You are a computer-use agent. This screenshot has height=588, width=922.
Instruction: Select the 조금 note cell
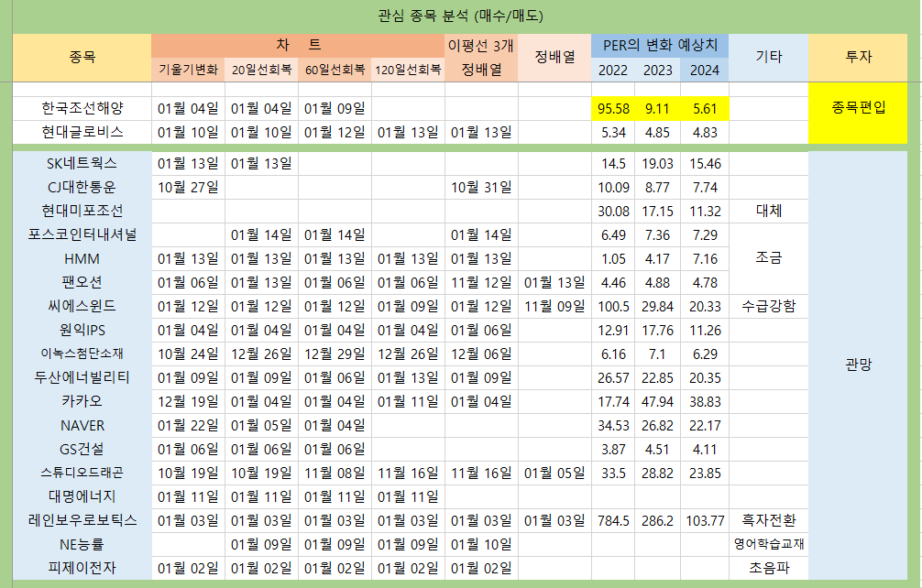tap(769, 258)
